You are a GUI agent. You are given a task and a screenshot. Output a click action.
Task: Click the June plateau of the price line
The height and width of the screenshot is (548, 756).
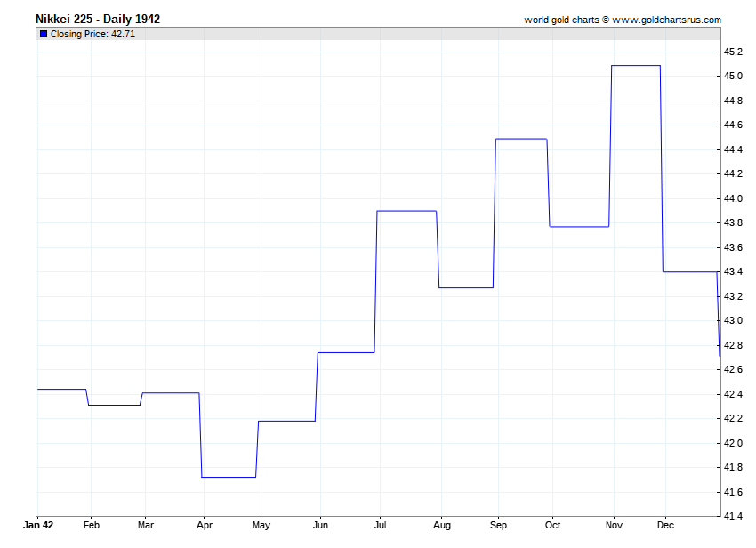(346, 352)
